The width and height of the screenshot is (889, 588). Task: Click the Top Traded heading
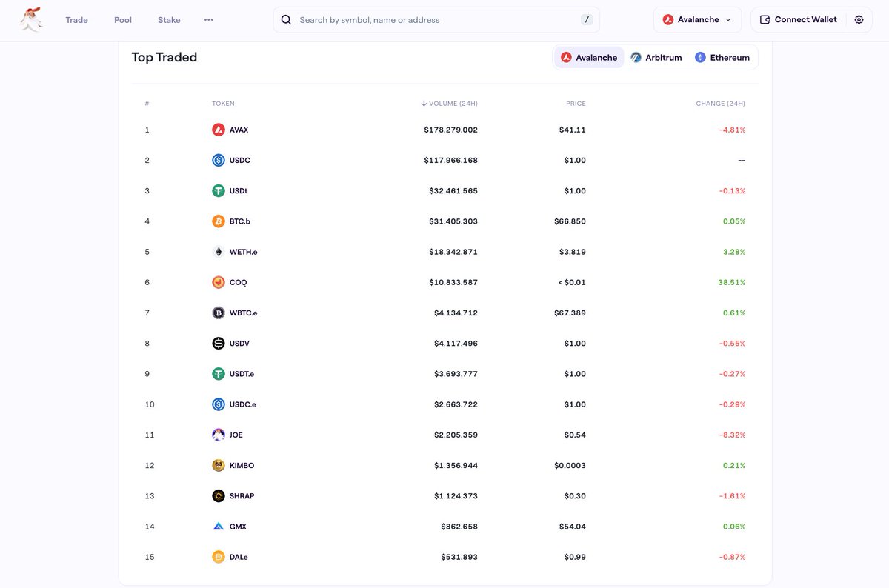click(x=164, y=57)
